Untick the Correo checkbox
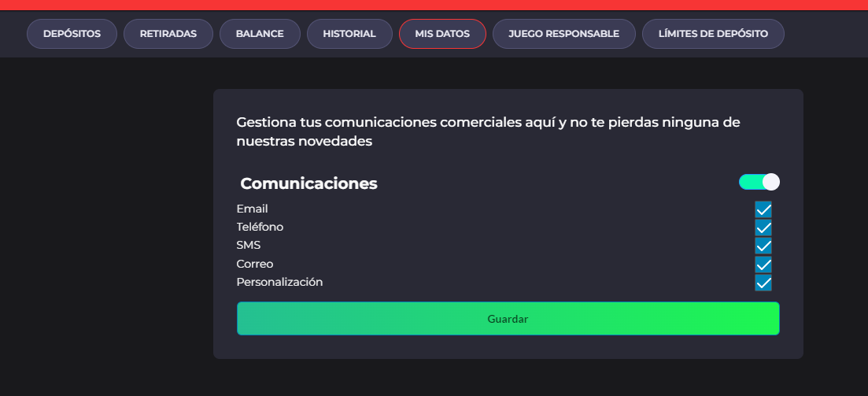Image resolution: width=868 pixels, height=396 pixels. click(x=763, y=264)
